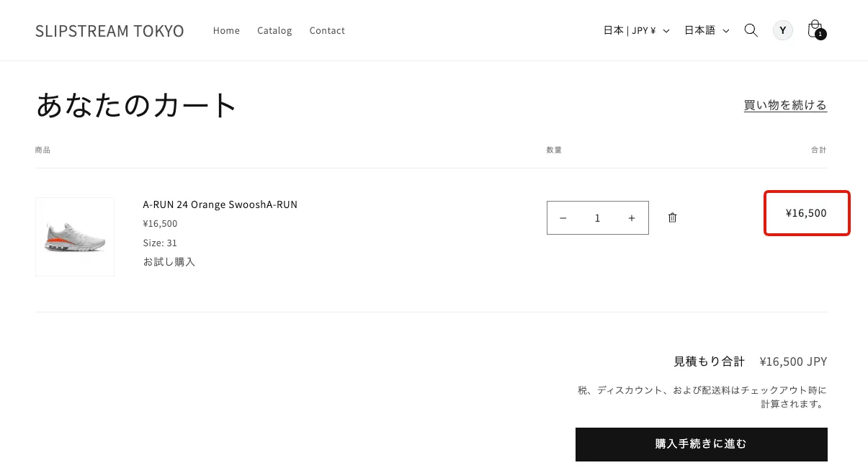Increase quantity with the plus button

click(x=632, y=218)
